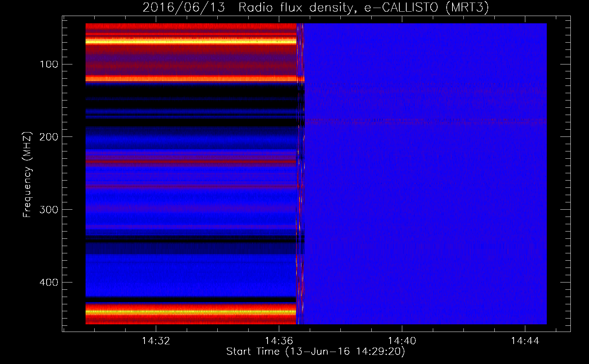589x364 pixels.
Task: Click the 14:32 time tick label
Action: pos(156,341)
